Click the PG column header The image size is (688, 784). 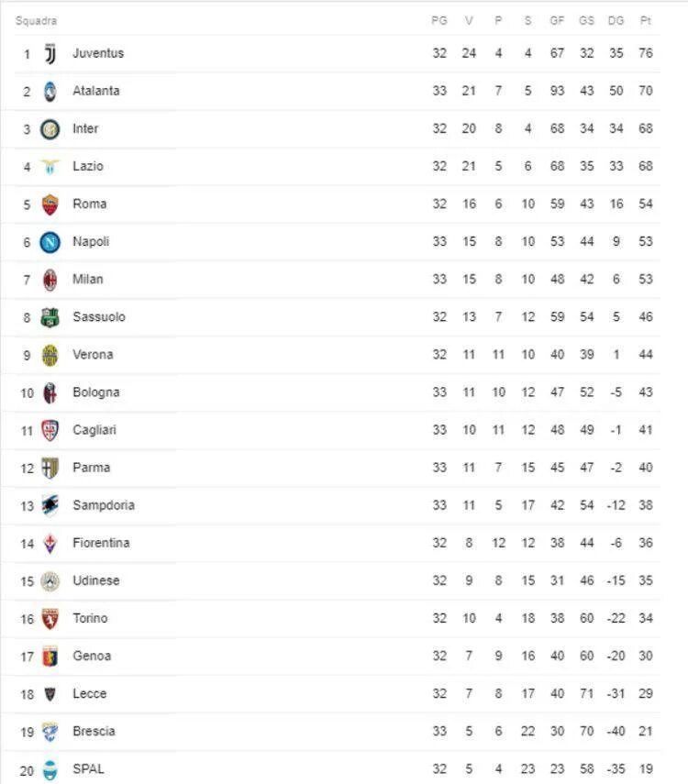[x=439, y=20]
